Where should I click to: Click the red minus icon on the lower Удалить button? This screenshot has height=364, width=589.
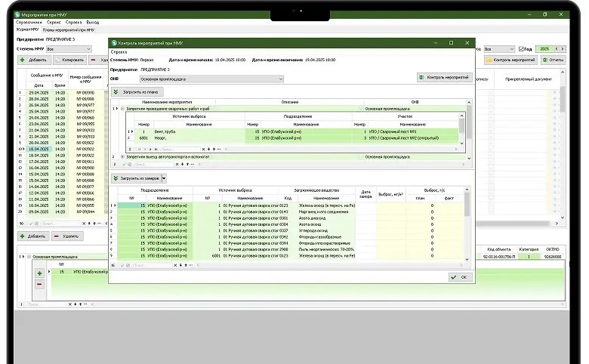click(x=57, y=237)
